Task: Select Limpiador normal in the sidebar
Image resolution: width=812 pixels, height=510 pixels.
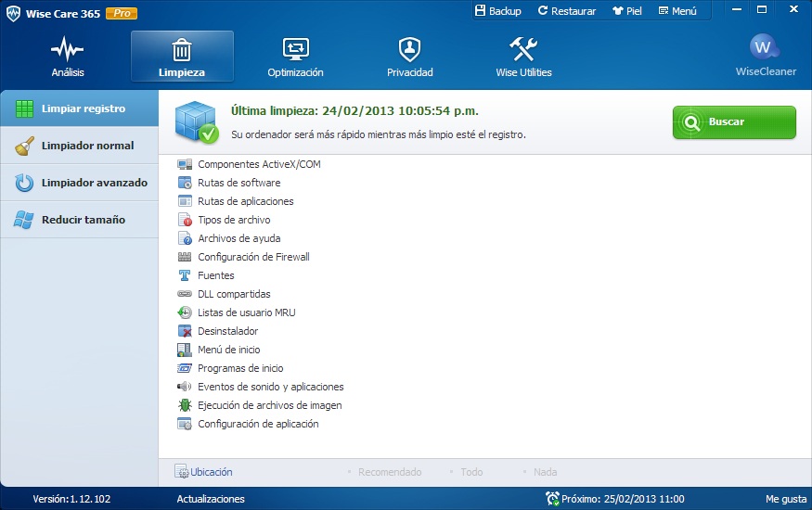Action: [x=79, y=146]
